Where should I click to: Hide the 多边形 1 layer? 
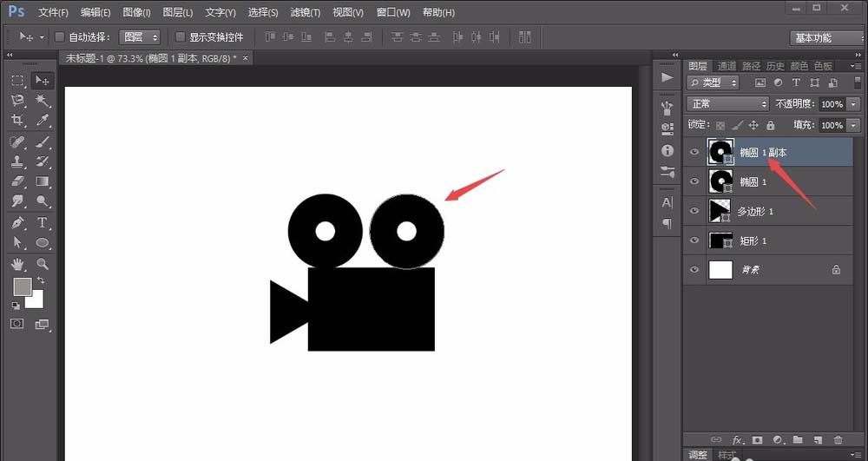694,211
